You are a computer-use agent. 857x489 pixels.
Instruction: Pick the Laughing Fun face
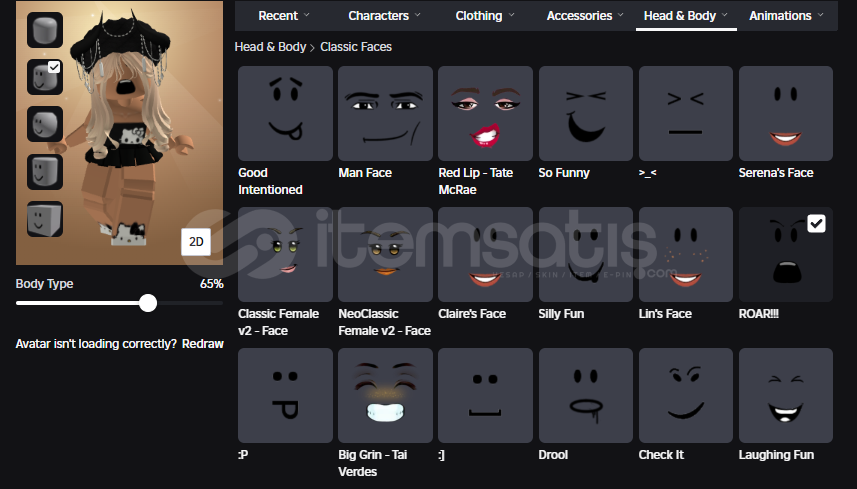tap(785, 395)
